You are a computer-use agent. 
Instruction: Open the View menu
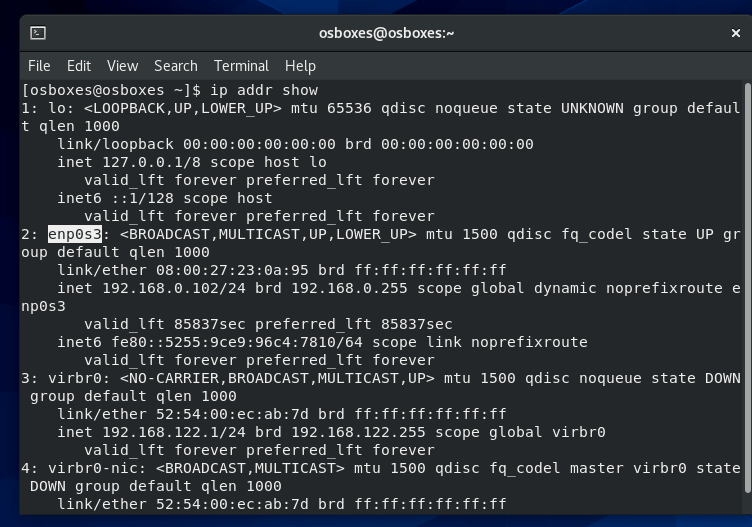pos(122,66)
